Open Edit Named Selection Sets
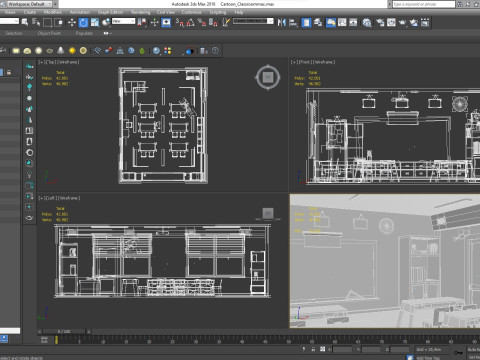This screenshot has width=480, height=360. (226, 22)
